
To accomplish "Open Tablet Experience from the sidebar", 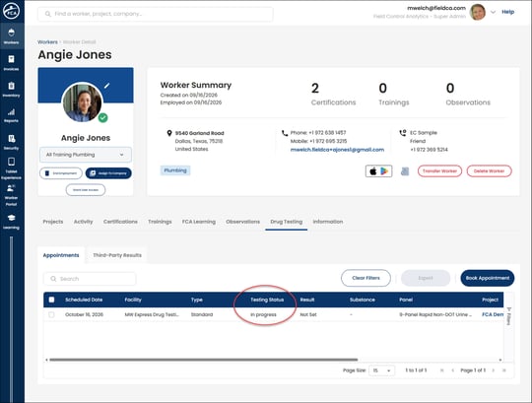I will coord(11,168).
